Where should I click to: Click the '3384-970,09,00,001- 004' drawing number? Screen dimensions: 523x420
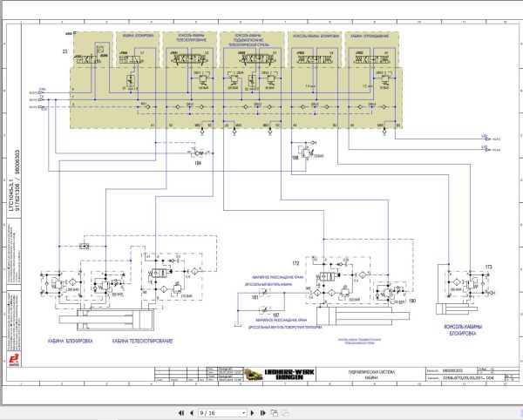468,378
